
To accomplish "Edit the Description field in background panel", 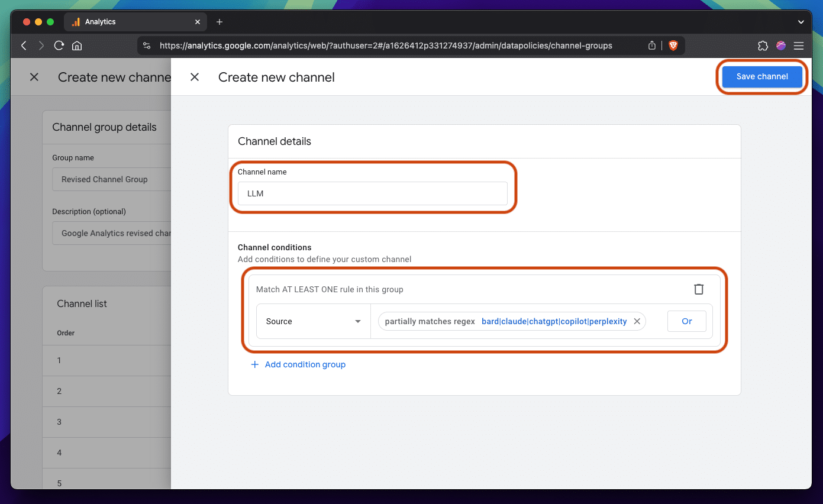I will point(112,233).
